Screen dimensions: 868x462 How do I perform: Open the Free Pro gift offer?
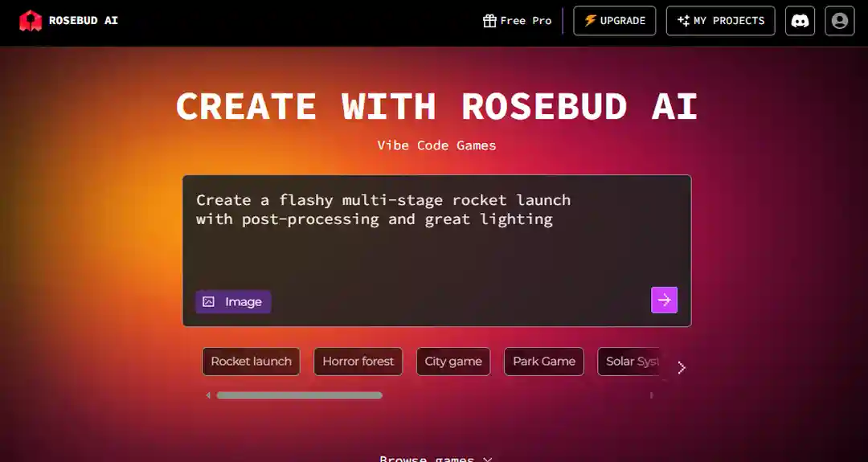pos(517,21)
